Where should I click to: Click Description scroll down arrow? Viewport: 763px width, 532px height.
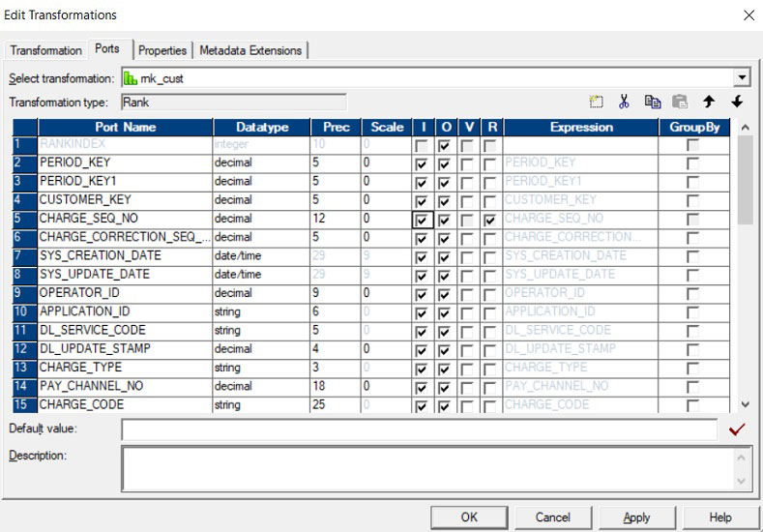741,481
